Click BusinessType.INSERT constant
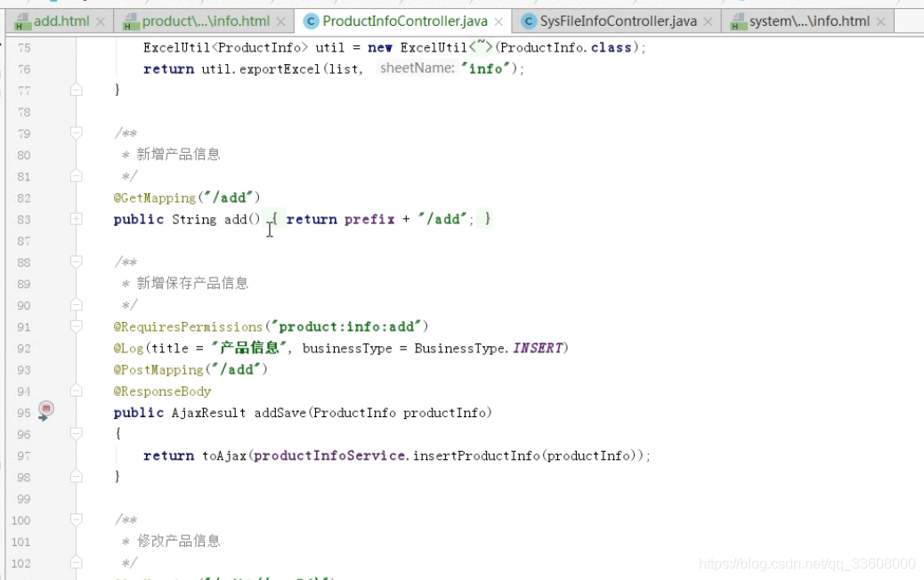Screen dimensions: 924x580 click(x=489, y=349)
